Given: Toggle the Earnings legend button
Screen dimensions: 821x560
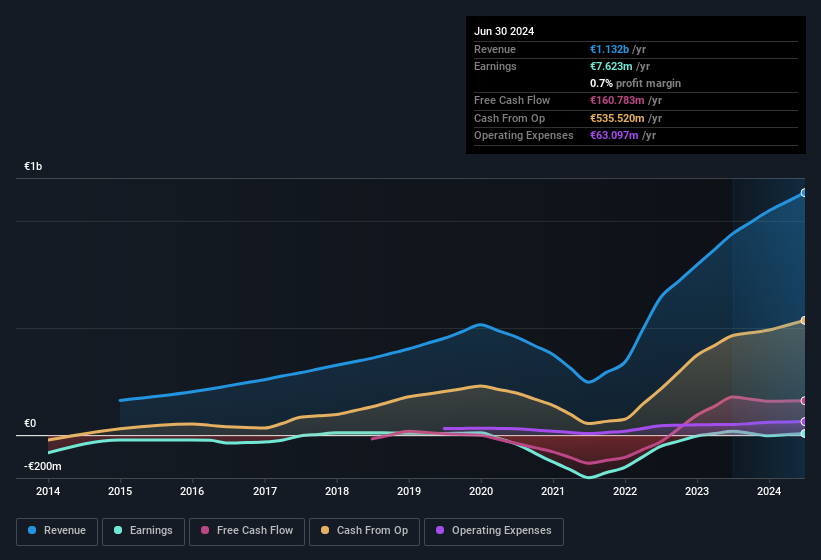Looking at the screenshot, I should coord(143,531).
